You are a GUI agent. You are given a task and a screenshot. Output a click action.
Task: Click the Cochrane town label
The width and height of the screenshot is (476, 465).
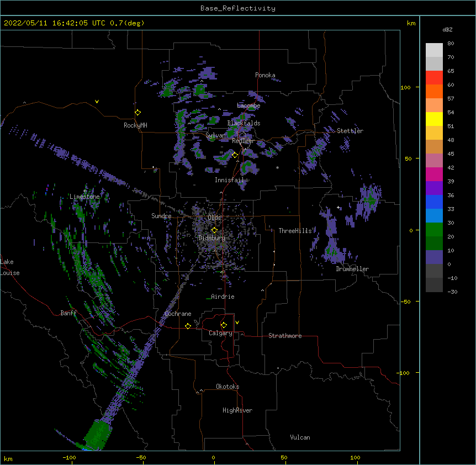[x=178, y=314]
